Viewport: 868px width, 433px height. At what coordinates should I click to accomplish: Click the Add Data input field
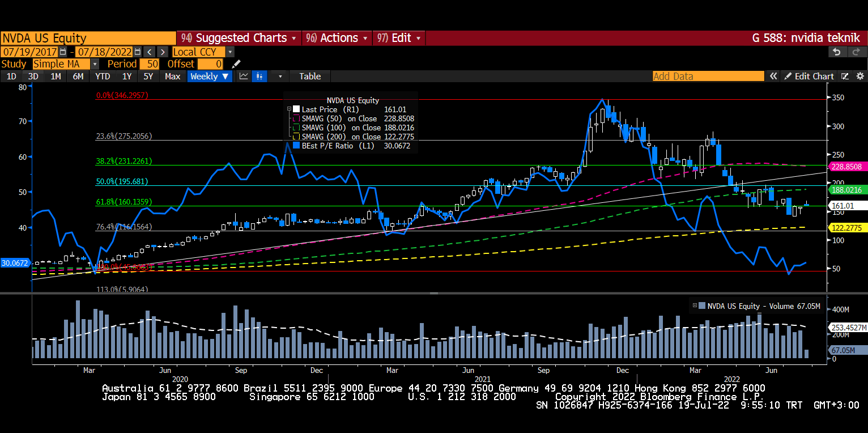pos(708,76)
